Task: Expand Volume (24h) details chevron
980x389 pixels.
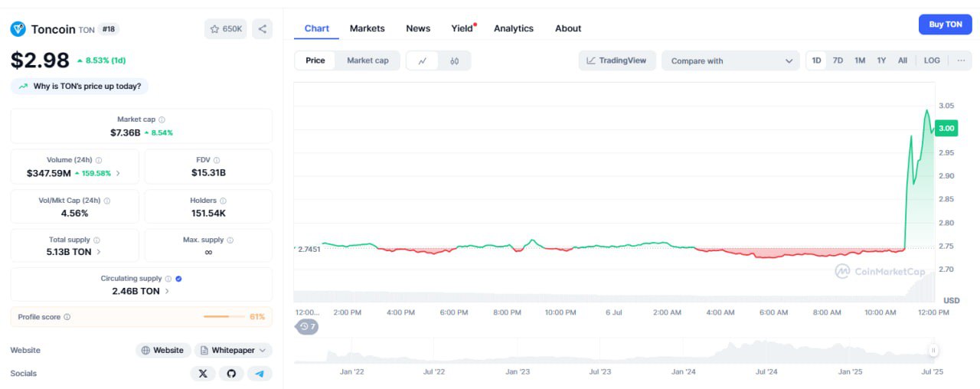Action: (118, 173)
